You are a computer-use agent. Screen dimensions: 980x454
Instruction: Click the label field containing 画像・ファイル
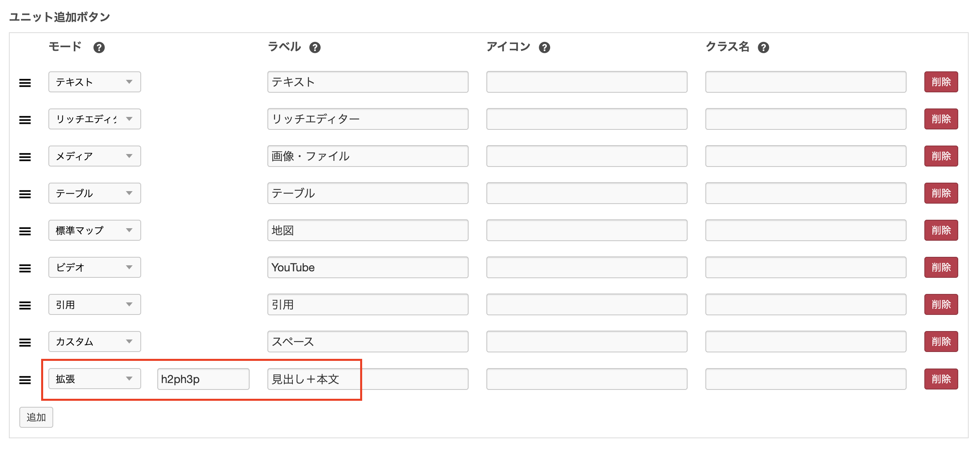367,156
